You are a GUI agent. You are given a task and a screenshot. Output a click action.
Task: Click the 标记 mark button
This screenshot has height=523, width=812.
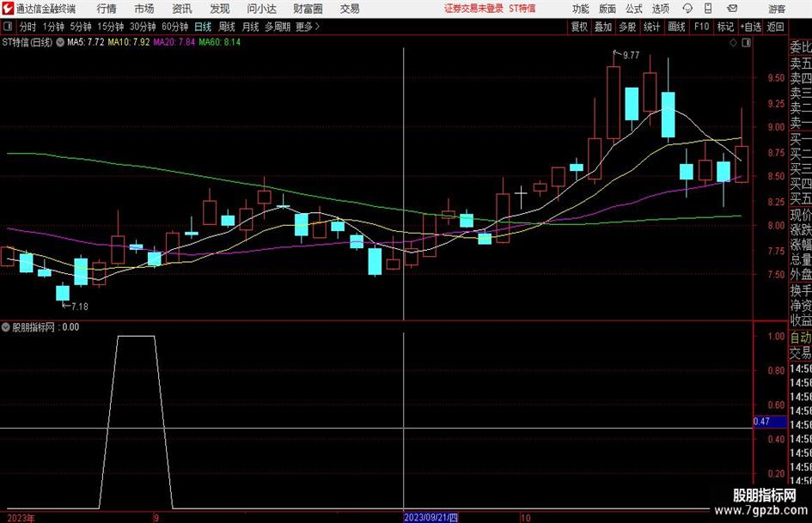pos(725,27)
